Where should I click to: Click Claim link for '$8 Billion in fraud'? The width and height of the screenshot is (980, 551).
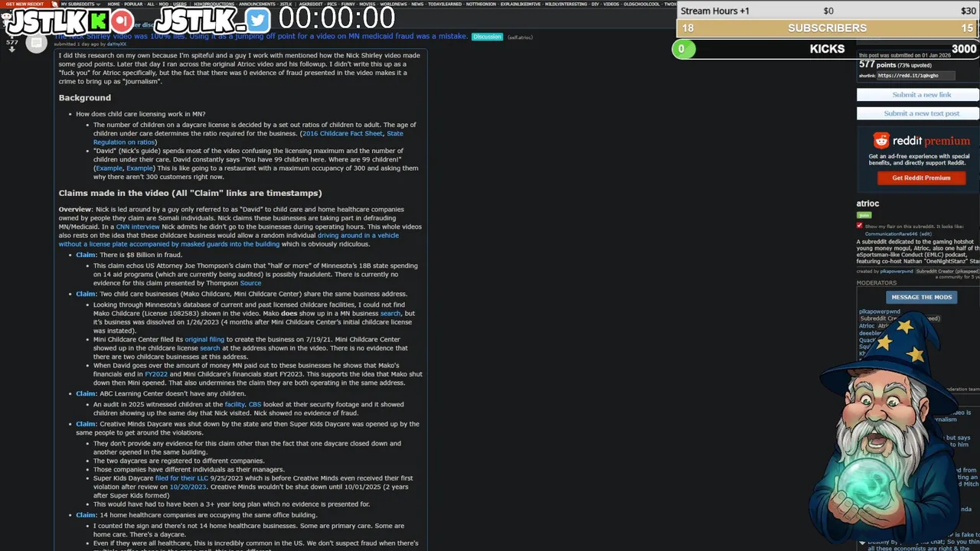pyautogui.click(x=86, y=255)
